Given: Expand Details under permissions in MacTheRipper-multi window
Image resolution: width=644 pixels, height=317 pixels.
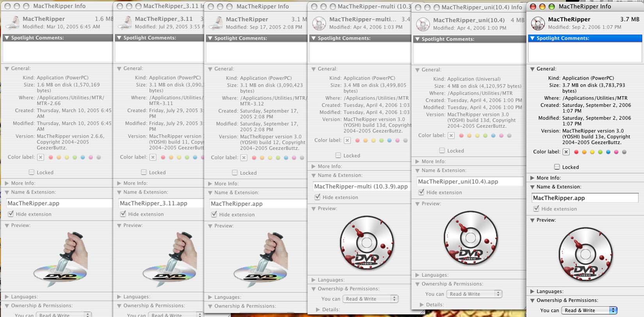Looking at the screenshot, I should coord(318,310).
